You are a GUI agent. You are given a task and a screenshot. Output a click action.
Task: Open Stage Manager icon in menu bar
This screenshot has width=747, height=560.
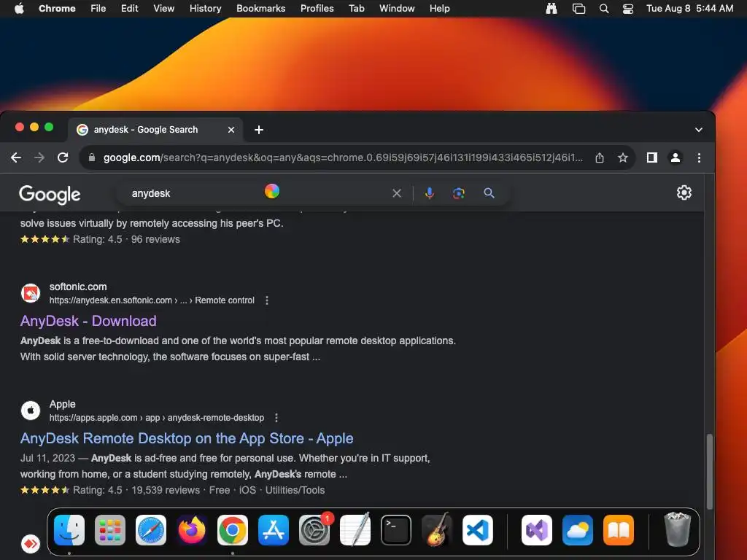click(x=578, y=9)
